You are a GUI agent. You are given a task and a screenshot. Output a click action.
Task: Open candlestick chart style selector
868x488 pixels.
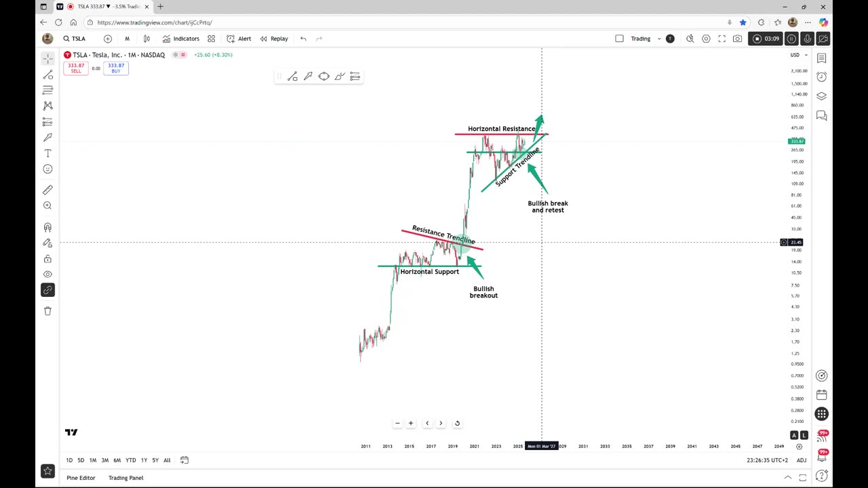146,39
